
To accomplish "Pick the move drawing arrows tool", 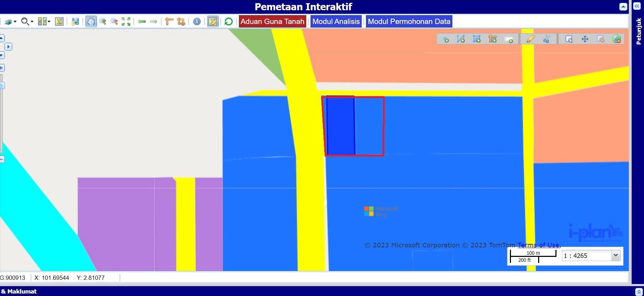I will tap(585, 39).
